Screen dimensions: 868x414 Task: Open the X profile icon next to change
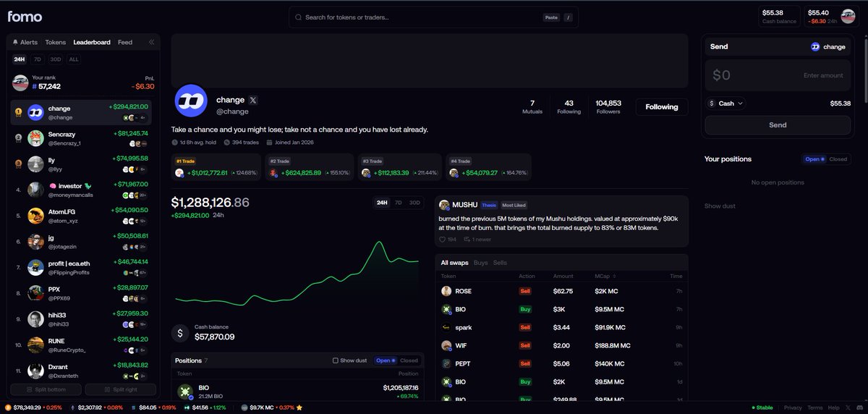[253, 100]
